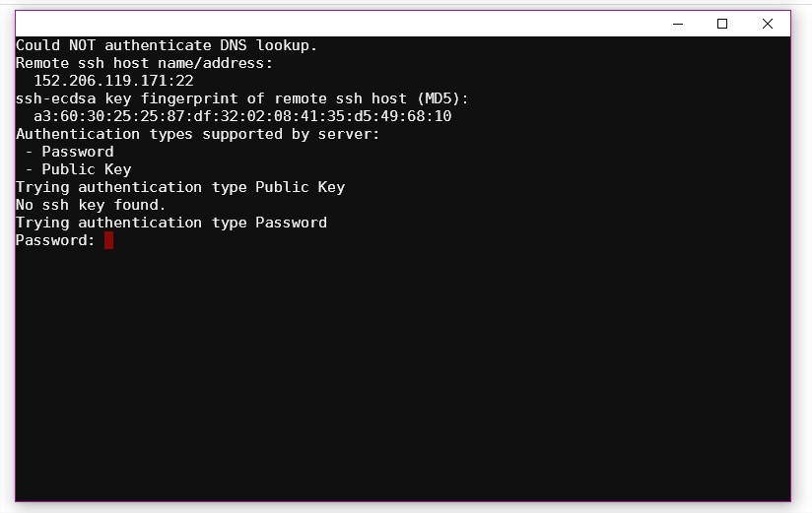Screen dimensions: 812x513
Task: Maximize the SSH terminal window
Action: (x=722, y=24)
